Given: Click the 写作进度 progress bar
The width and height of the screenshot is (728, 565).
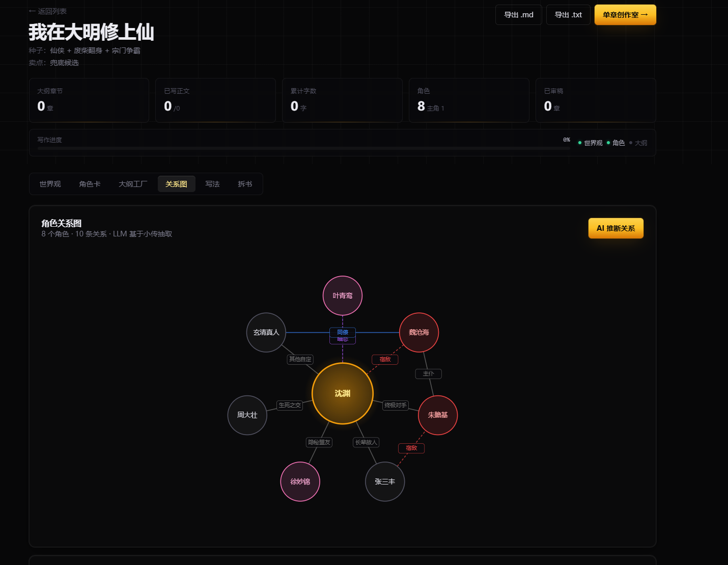Looking at the screenshot, I should (x=304, y=148).
